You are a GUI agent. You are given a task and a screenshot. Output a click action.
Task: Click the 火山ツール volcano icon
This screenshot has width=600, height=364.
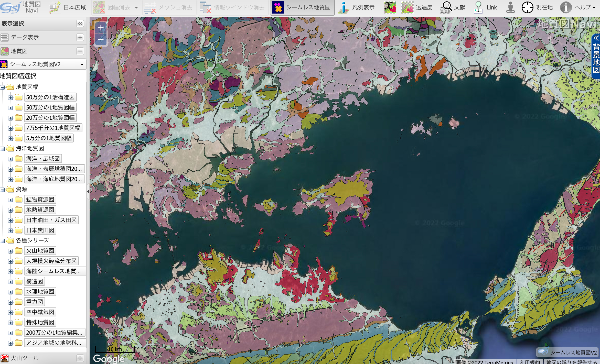pos(4,358)
